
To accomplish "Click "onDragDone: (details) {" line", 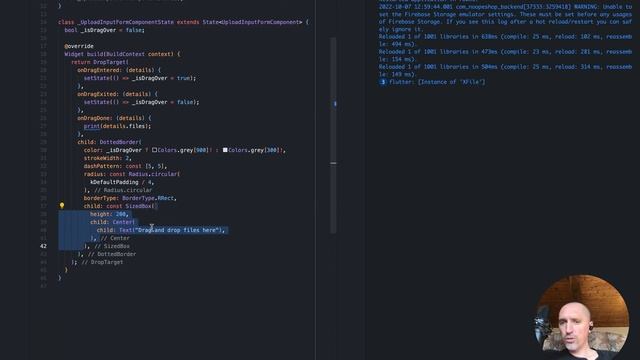I will pos(114,118).
